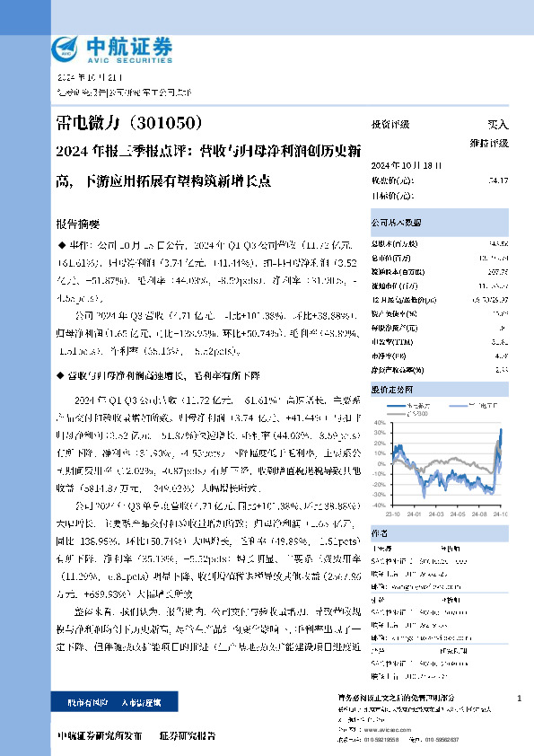Click the second author's 邮箱 email line

pyautogui.click(x=421, y=637)
